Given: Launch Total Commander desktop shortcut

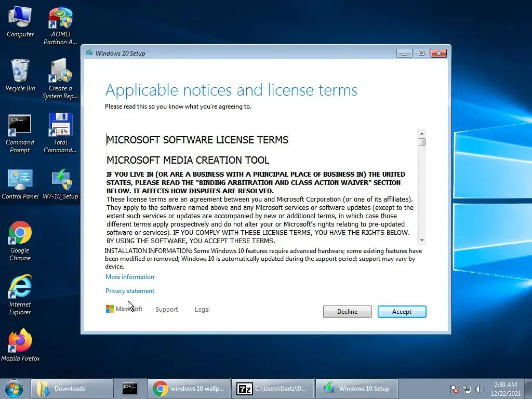Looking at the screenshot, I should click(60, 133).
